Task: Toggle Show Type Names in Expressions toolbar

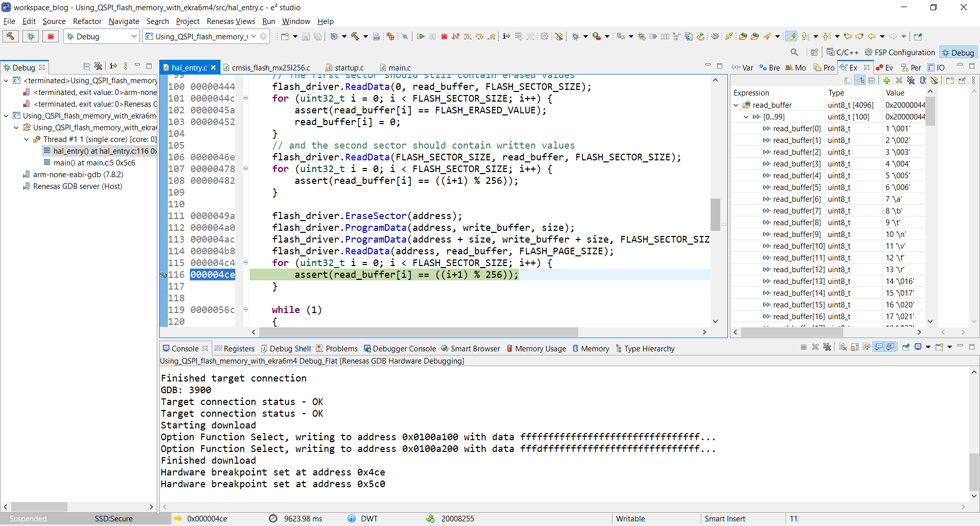Action: click(848, 80)
